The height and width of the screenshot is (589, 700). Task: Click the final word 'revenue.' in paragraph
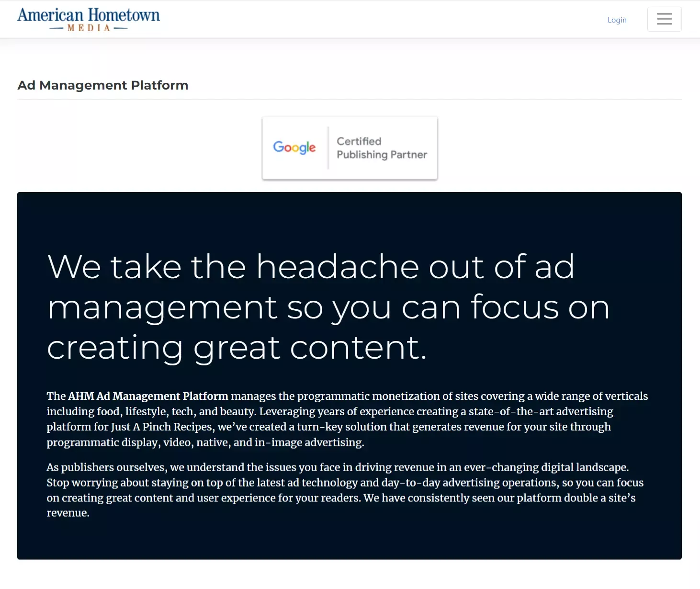click(68, 513)
